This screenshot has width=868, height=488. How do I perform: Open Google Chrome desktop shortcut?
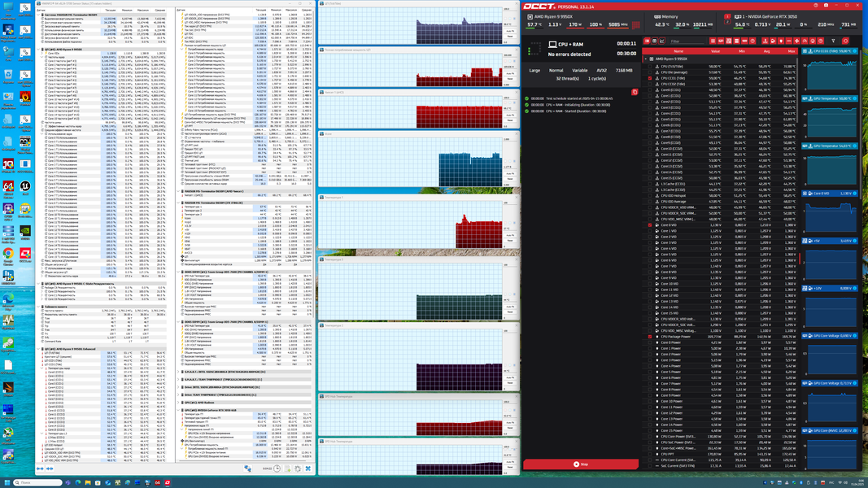click(x=8, y=255)
